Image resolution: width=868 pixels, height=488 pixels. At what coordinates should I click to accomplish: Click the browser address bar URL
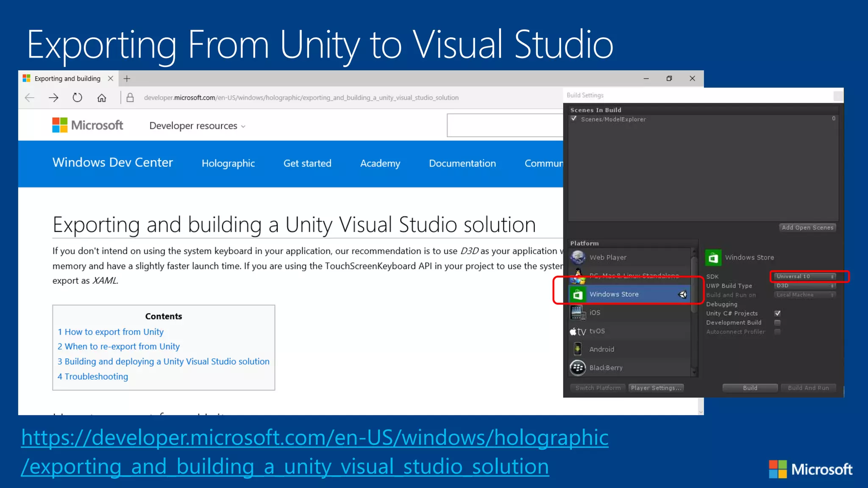pos(301,98)
